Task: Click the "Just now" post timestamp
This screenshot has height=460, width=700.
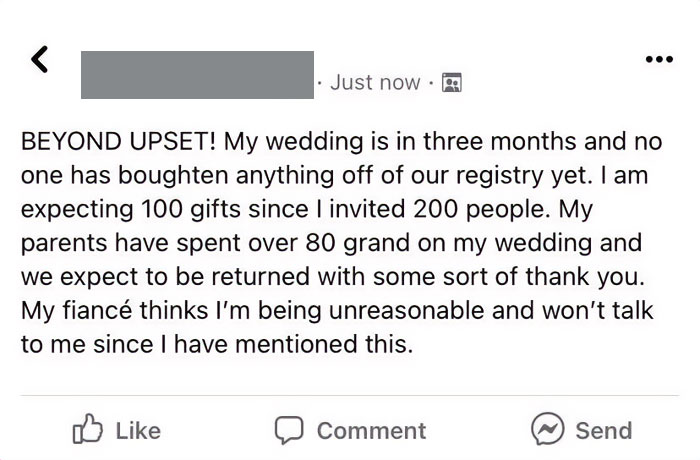Action: 375,83
